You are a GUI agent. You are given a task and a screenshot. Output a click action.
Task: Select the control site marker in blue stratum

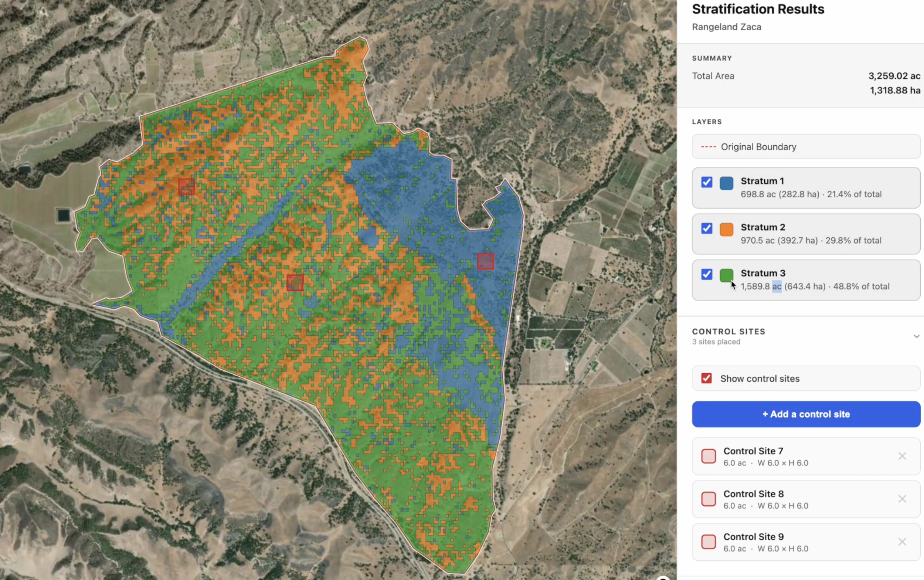point(485,261)
